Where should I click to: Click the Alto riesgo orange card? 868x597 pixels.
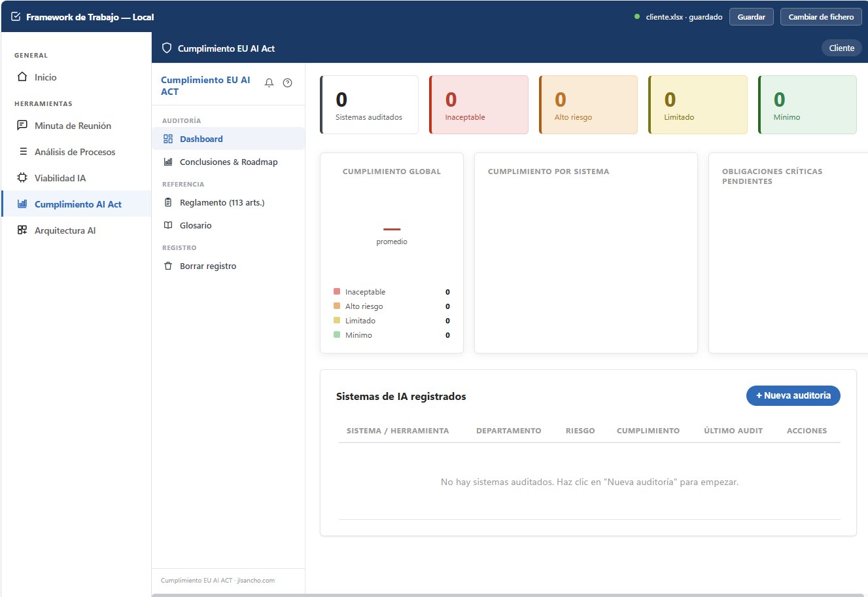(588, 105)
